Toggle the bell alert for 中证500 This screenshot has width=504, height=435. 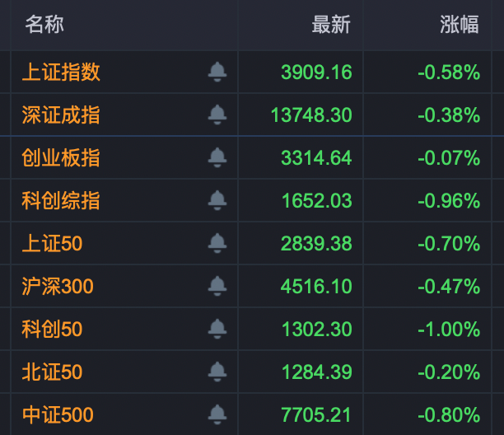click(217, 414)
